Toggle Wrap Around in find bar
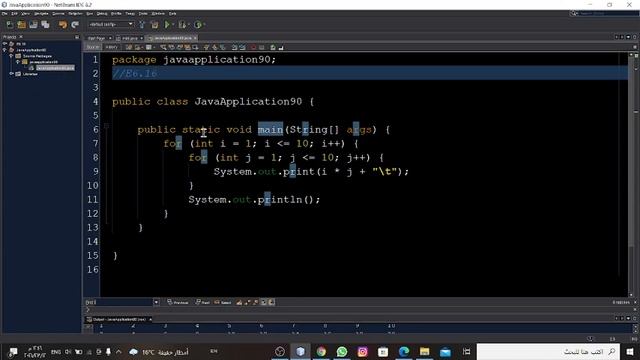640x360 pixels. (271, 302)
